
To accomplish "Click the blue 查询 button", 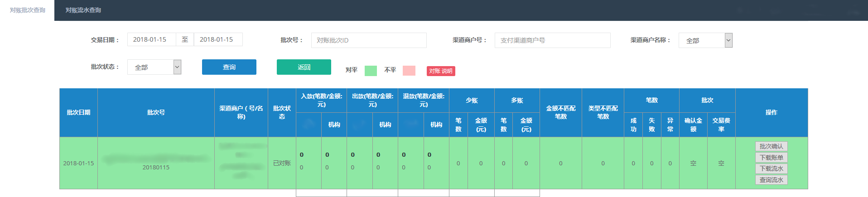I will 229,67.
